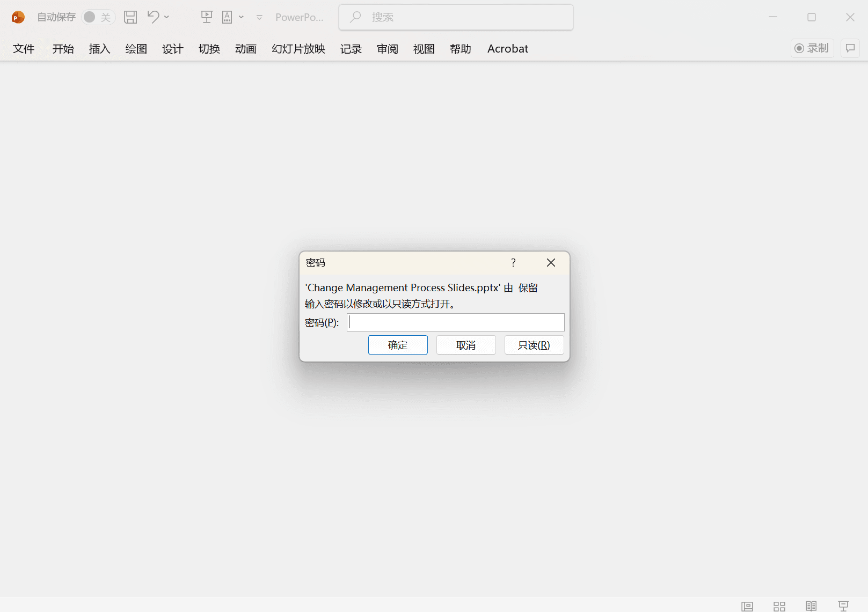868x612 pixels.
Task: Expand the Undo history dropdown arrow
Action: 167,17
